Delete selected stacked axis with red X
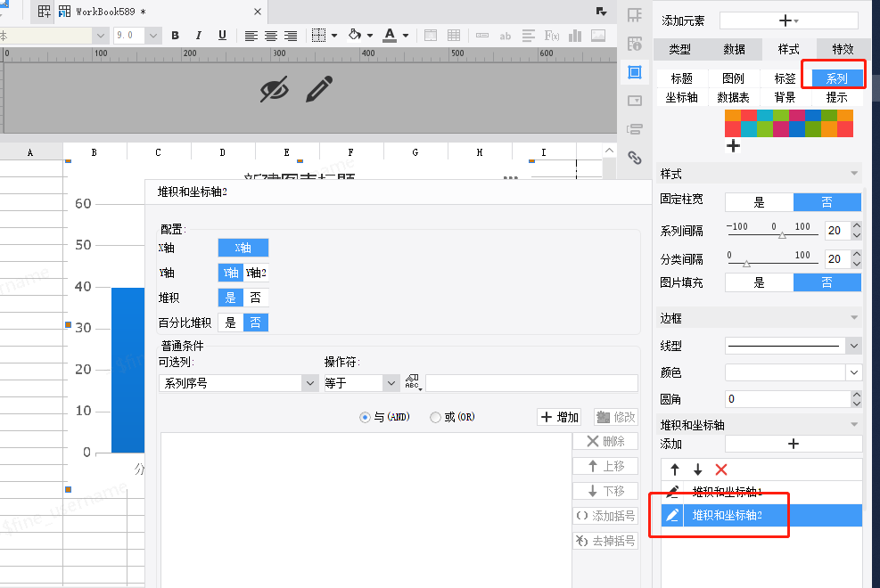 721,470
